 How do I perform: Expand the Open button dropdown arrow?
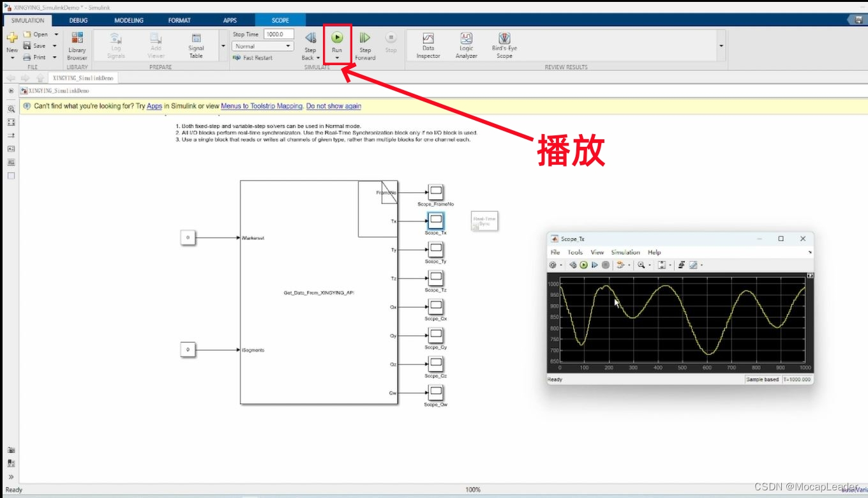56,34
